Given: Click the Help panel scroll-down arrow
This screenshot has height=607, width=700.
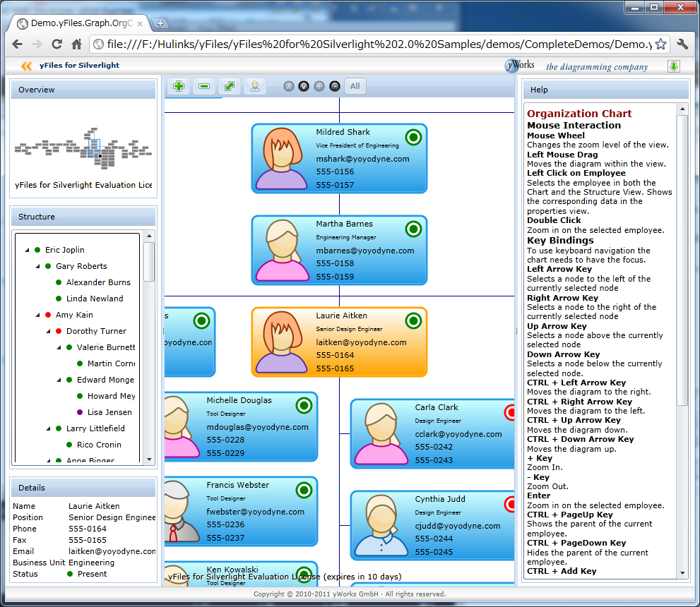Looking at the screenshot, I should pos(682,573).
